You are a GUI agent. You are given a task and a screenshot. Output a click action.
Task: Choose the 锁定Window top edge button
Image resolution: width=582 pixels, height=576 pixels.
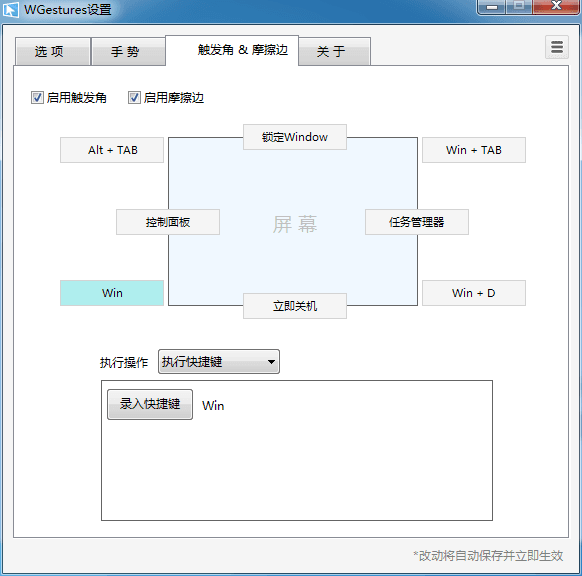click(x=295, y=137)
